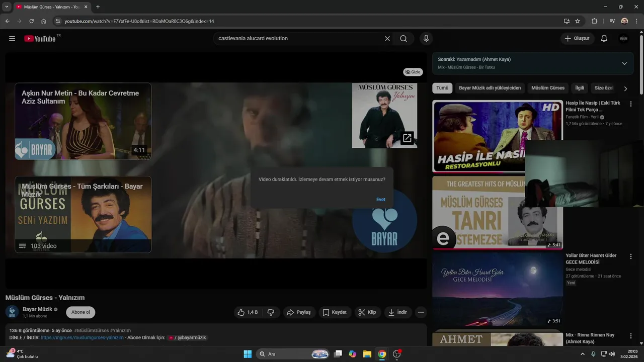Viewport: 644px width, 362px height.
Task: Download the video with İndir
Action: [x=397, y=312]
